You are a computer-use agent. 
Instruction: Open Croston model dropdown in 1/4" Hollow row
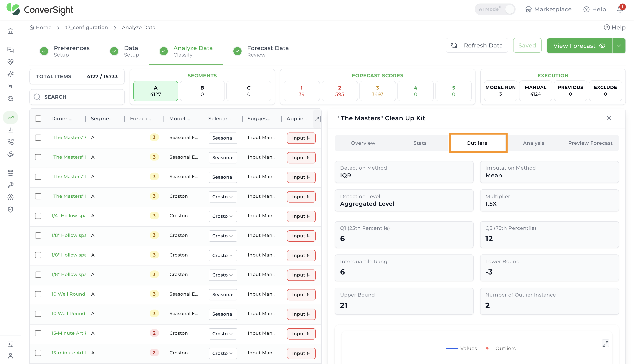click(223, 216)
